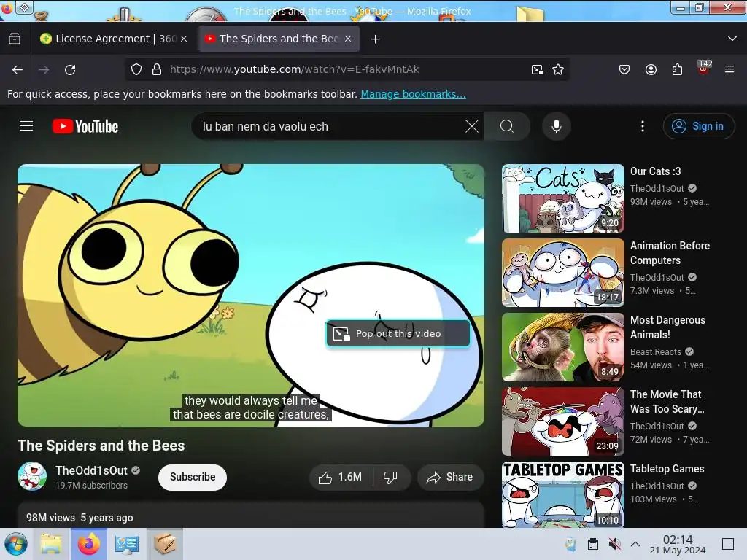Open picture-in-picture icon in the address bar
Viewport: 747px width, 560px height.
(x=538, y=69)
